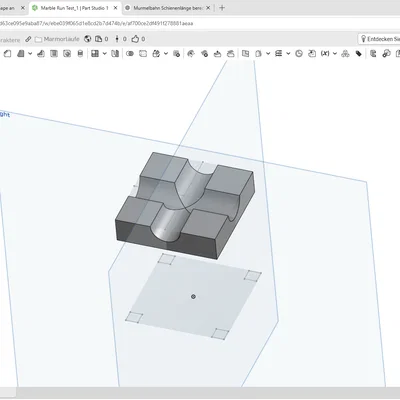This screenshot has height=400, width=400.
Task: Select the Variable (x) tool
Action: [325, 53]
